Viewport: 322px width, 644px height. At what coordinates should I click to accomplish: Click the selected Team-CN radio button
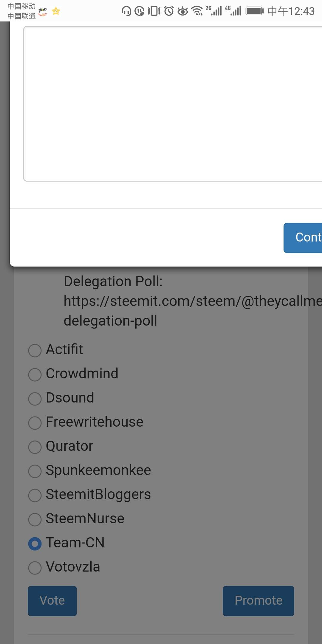tap(35, 544)
